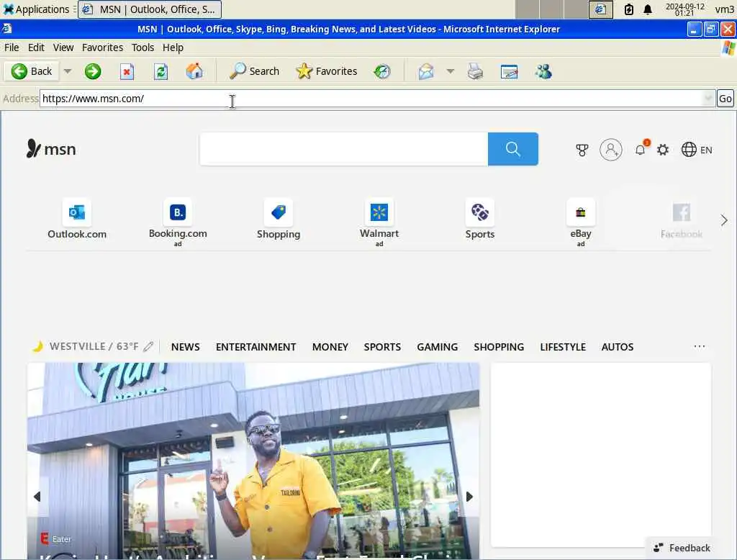Open the Edit menu
The width and height of the screenshot is (737, 560).
point(36,48)
